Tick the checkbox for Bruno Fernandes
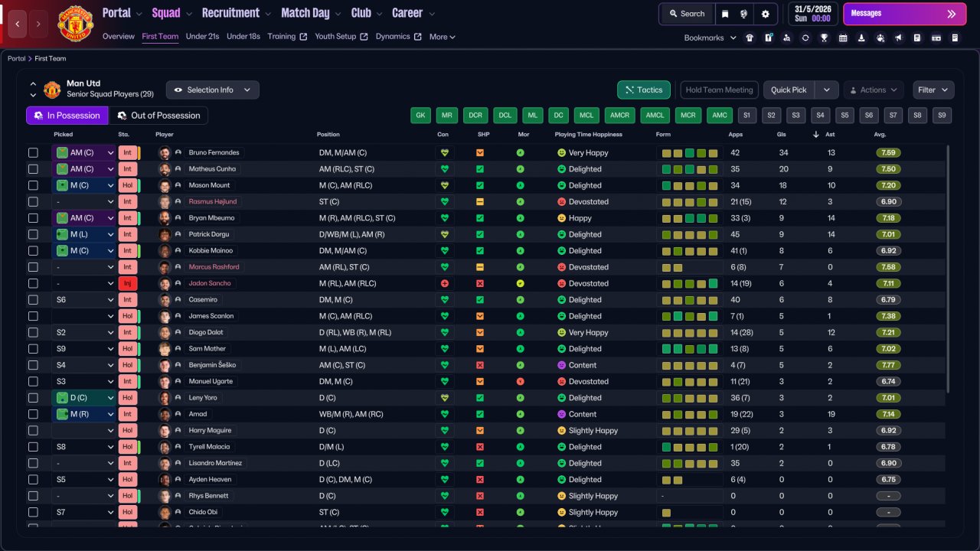Image resolution: width=980 pixels, height=551 pixels. pos(33,153)
